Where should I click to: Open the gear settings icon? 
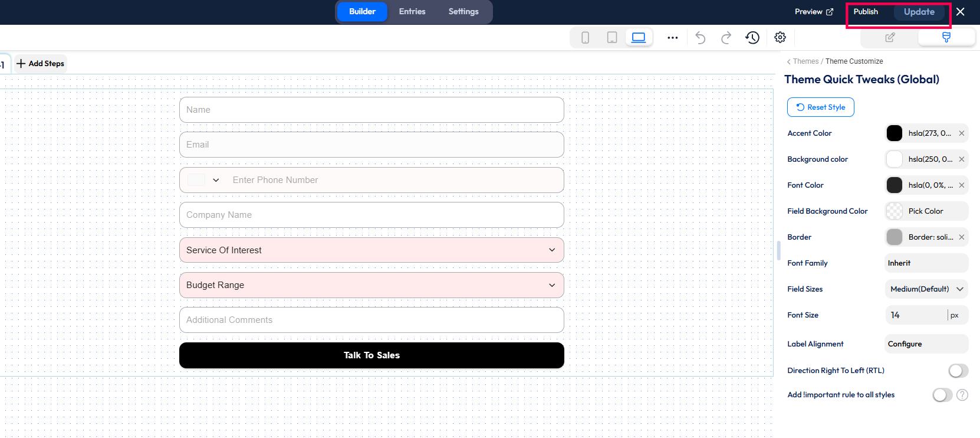coord(780,38)
